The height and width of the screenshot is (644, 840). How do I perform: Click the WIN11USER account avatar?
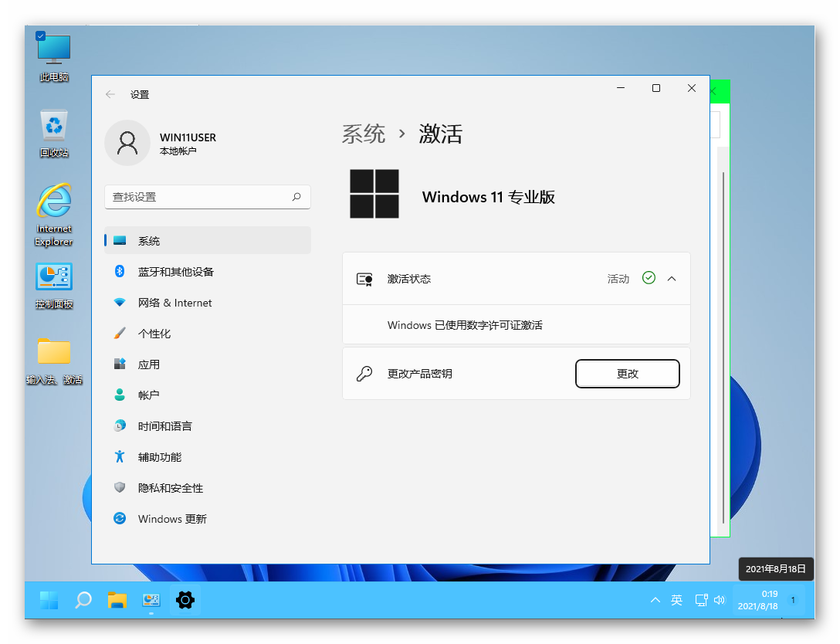tap(127, 143)
